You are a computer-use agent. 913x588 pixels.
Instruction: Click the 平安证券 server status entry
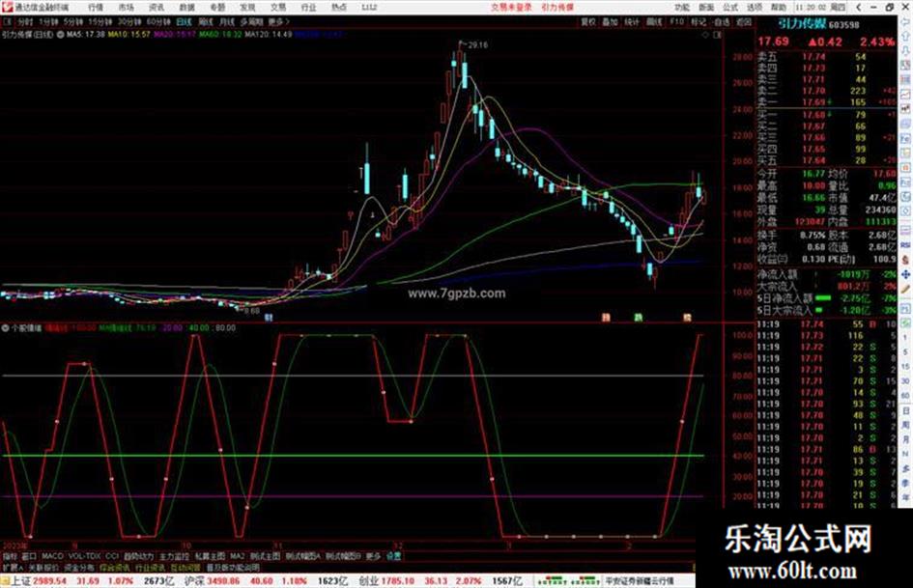tap(640, 581)
